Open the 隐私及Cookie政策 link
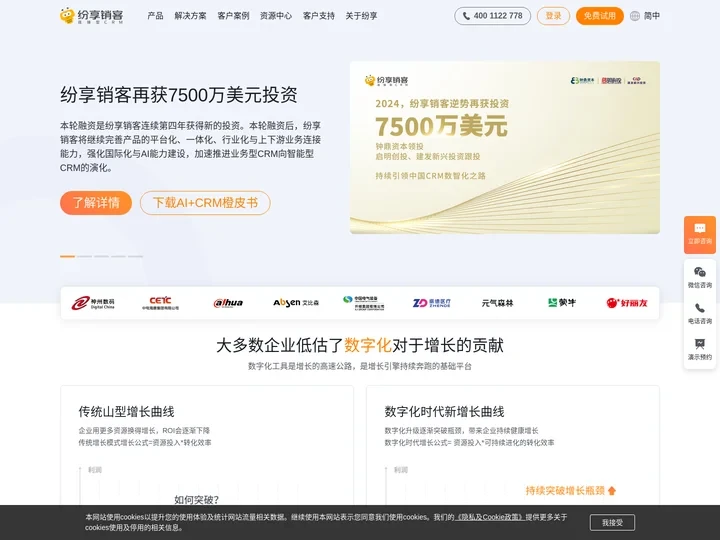This screenshot has height=540, width=720. click(489, 517)
